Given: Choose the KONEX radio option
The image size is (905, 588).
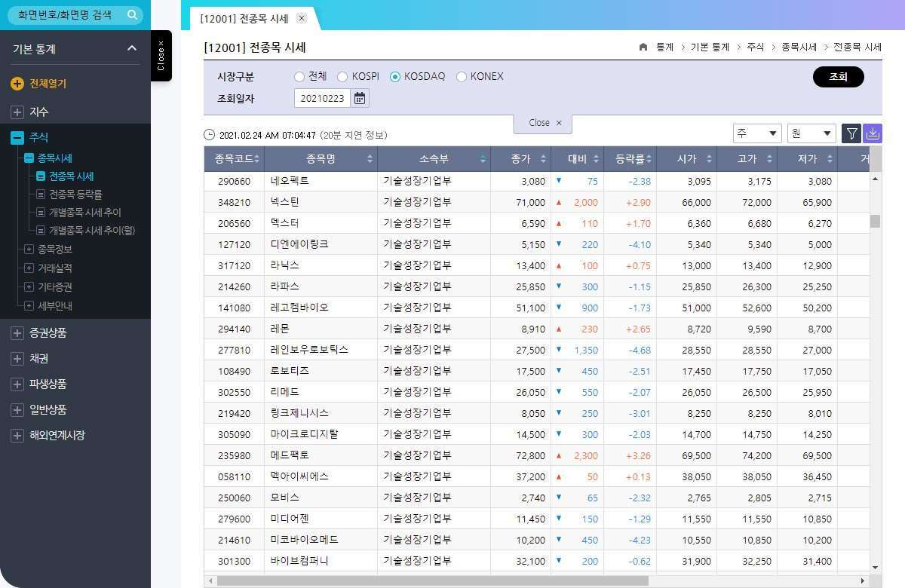Looking at the screenshot, I should click(462, 77).
